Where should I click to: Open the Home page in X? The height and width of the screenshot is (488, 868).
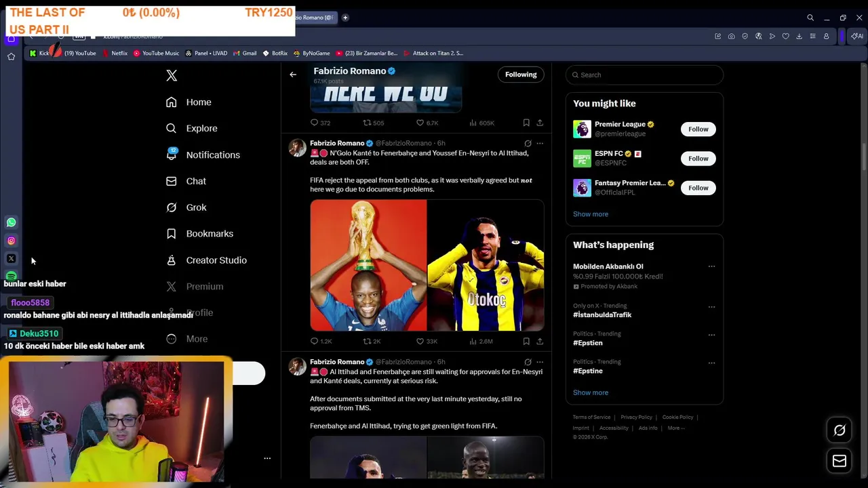[x=189, y=102]
